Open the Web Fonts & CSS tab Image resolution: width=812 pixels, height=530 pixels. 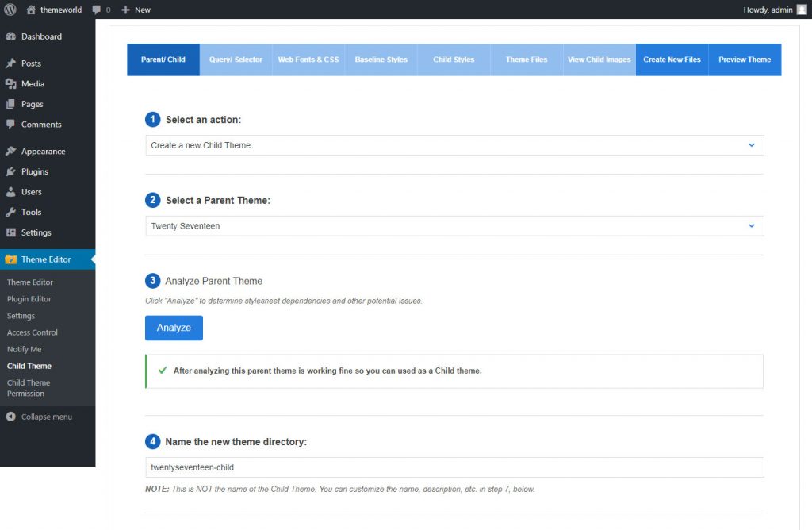pyautogui.click(x=308, y=60)
